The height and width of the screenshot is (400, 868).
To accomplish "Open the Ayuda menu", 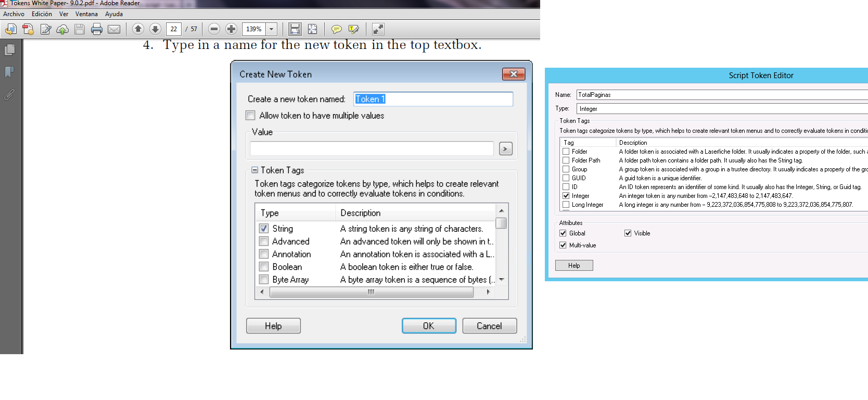I will click(x=114, y=14).
